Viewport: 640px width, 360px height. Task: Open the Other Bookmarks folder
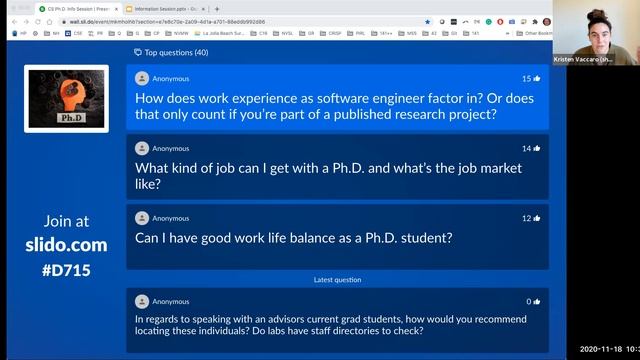(x=534, y=33)
